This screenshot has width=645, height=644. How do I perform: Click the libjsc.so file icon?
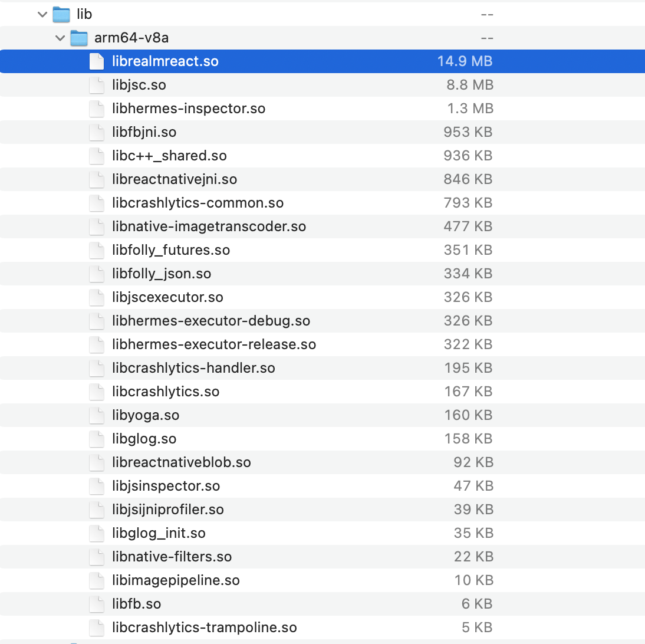97,85
